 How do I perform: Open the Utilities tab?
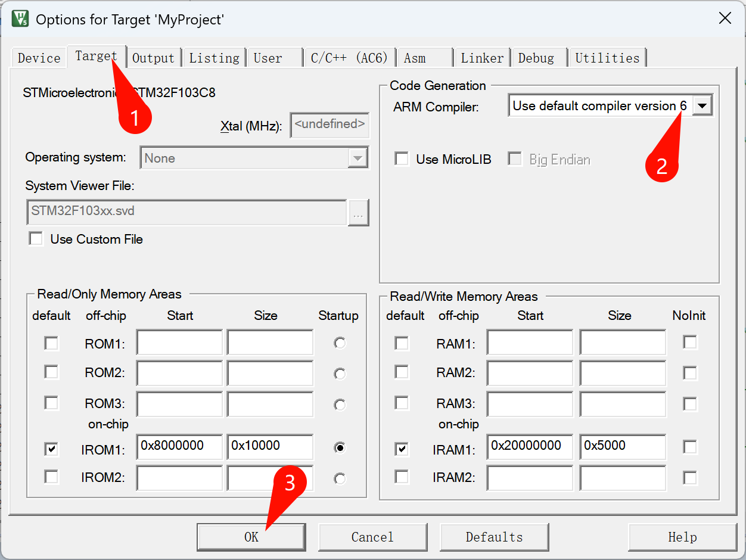click(607, 58)
